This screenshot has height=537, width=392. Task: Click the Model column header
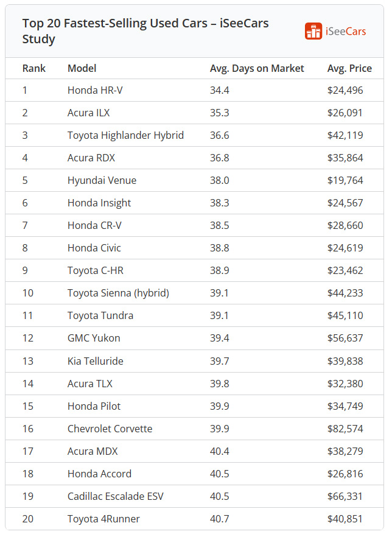[82, 68]
